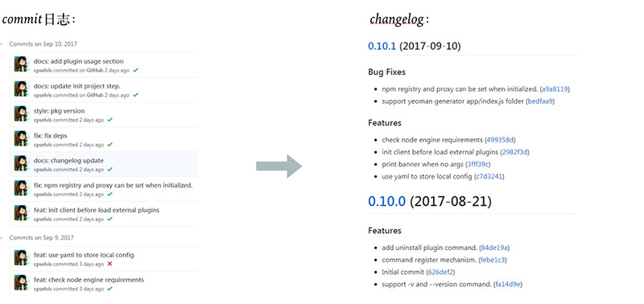The width and height of the screenshot is (644, 304).
Task: Click green check on 'docs: changelog update' commit
Action: click(x=109, y=170)
